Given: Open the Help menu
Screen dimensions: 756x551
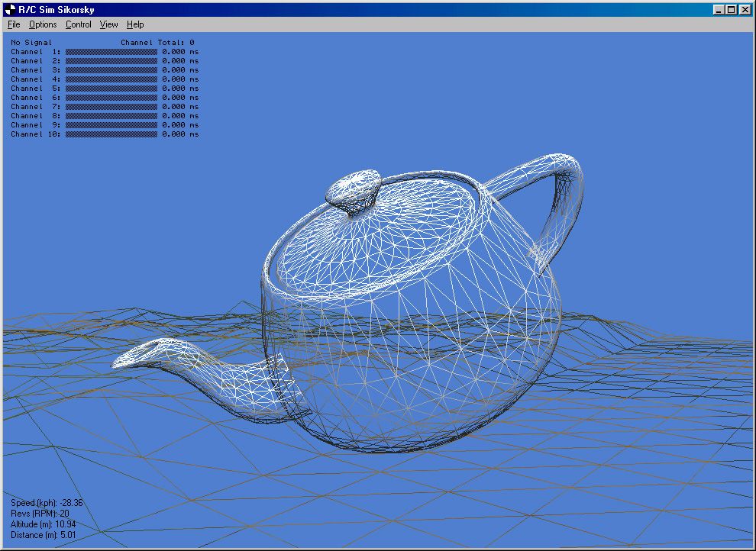Looking at the screenshot, I should pyautogui.click(x=135, y=24).
